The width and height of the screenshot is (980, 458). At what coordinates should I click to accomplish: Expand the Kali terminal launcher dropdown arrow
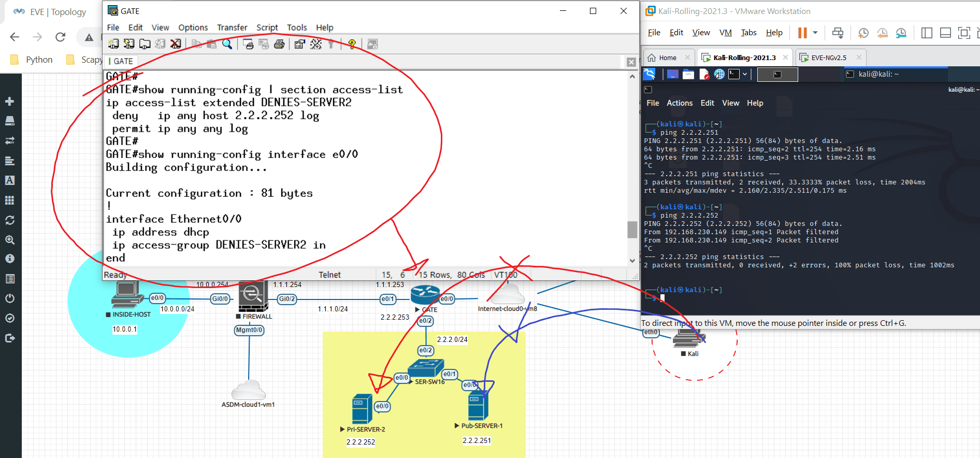click(x=745, y=74)
